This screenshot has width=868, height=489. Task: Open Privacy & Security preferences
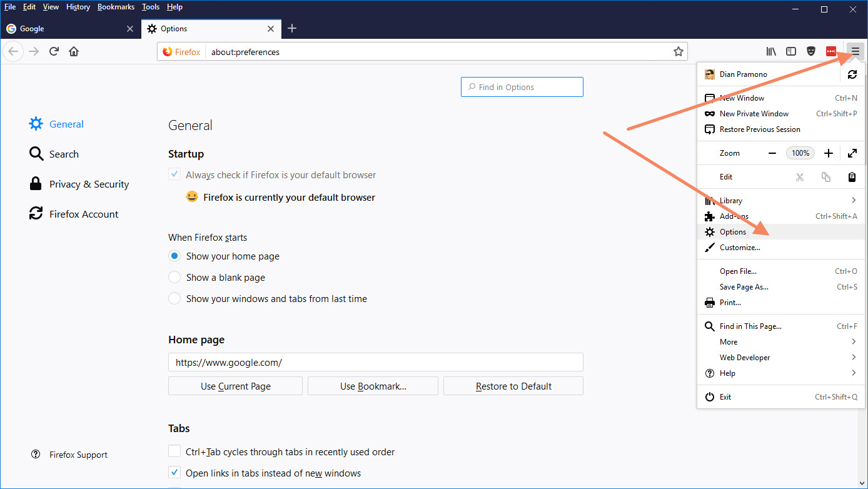79,184
